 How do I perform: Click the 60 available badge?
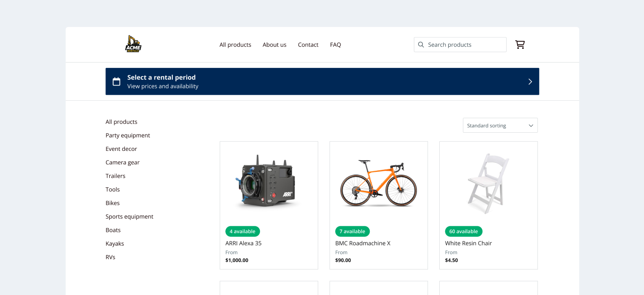point(464,231)
